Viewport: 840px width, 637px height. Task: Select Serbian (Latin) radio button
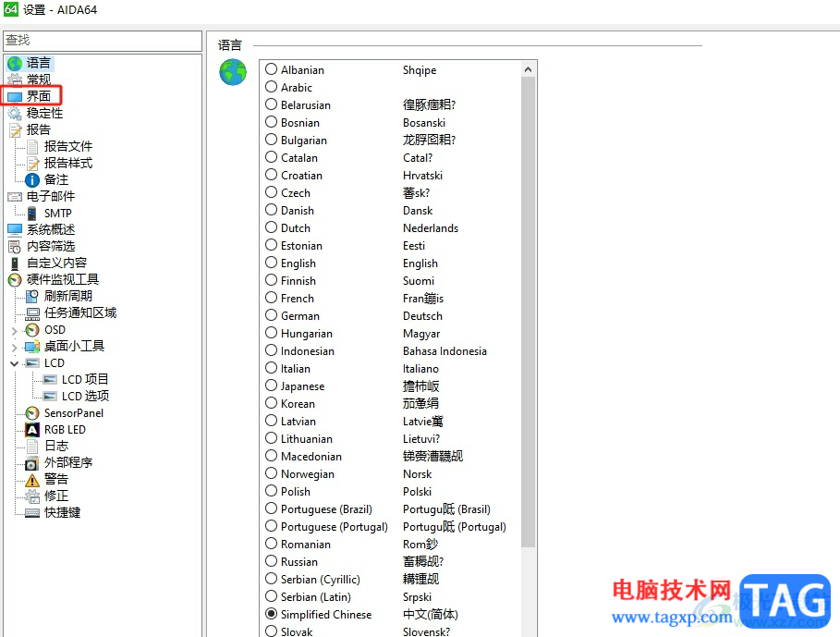pos(271,596)
